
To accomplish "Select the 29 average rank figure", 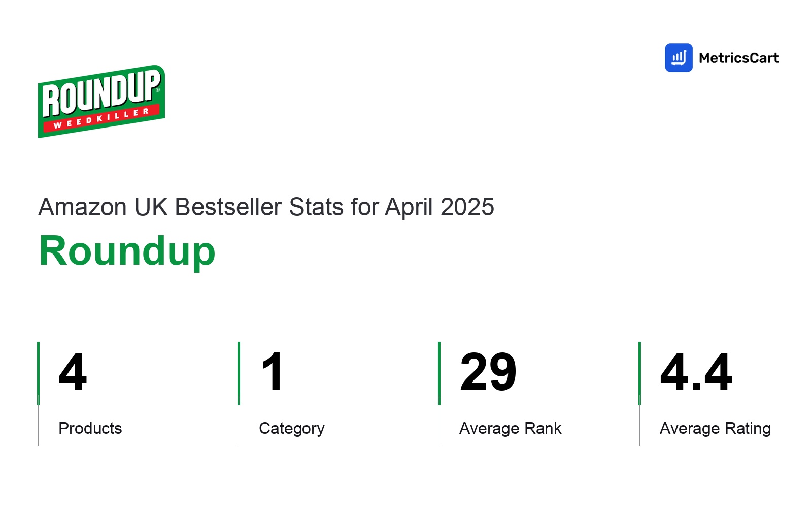I will click(488, 372).
